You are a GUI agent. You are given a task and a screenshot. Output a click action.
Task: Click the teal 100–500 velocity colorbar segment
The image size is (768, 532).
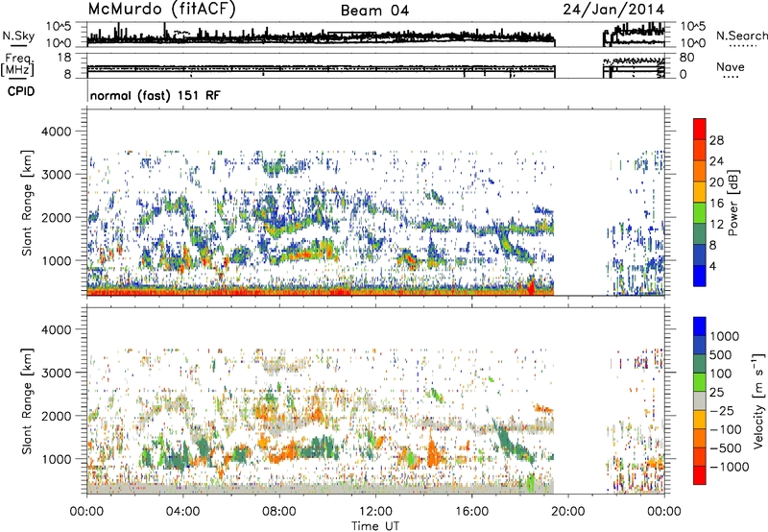click(700, 364)
